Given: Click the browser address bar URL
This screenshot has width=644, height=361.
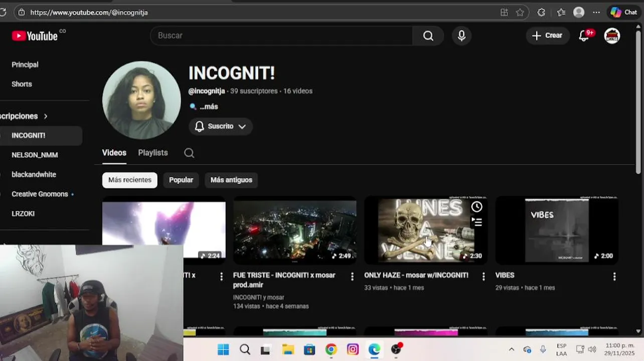Looking at the screenshot, I should [x=89, y=12].
